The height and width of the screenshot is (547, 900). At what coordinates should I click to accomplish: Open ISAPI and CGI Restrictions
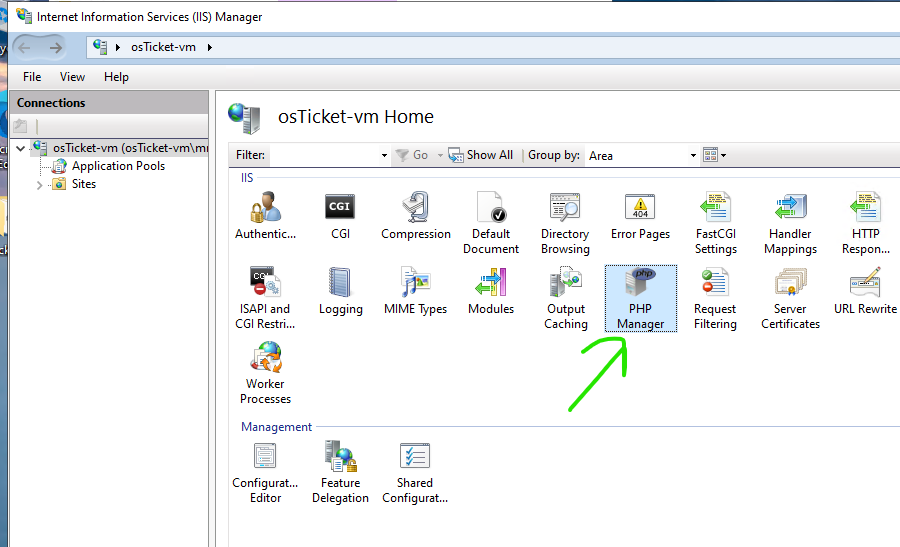[x=265, y=298]
